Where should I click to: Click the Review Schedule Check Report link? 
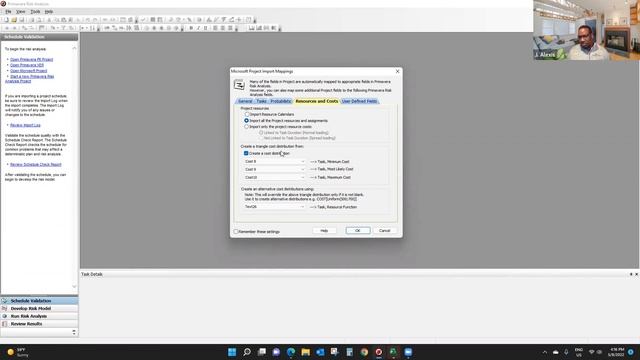[36, 164]
